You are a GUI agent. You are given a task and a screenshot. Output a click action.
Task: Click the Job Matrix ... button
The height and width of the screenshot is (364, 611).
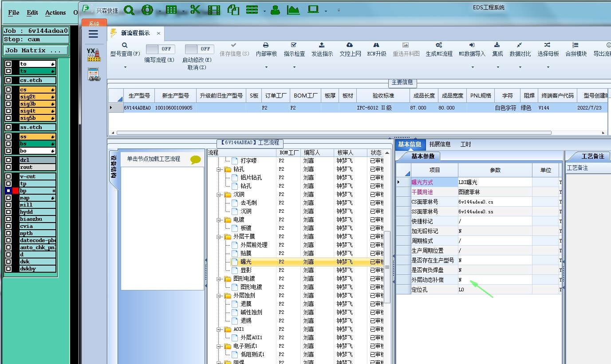(36, 51)
